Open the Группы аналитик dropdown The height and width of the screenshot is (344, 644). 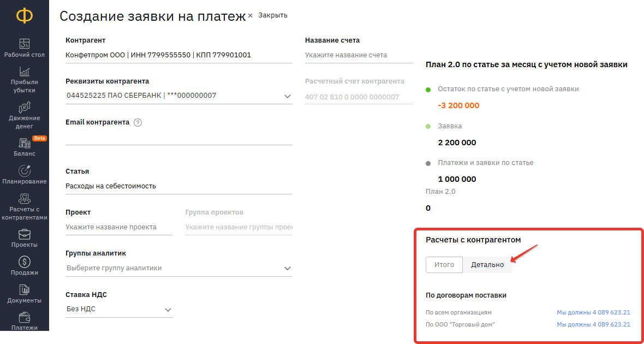click(288, 268)
